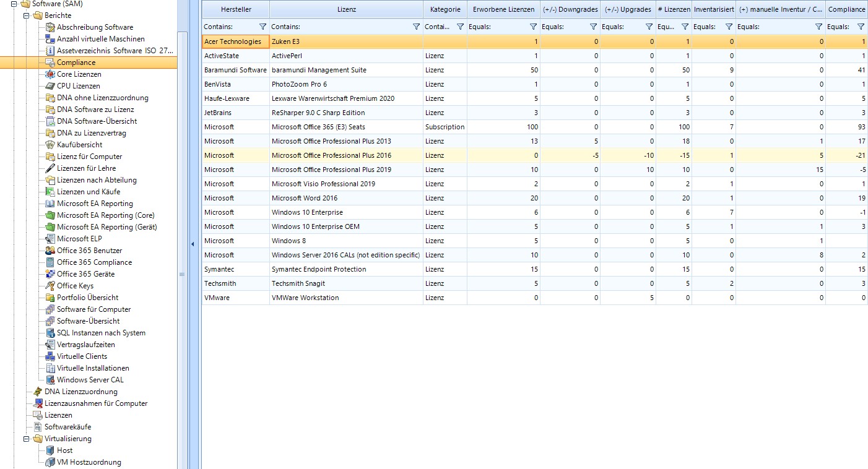This screenshot has width=868, height=469.
Task: Select Microsoft Office 365 (E3) Seats row
Action: coord(535,127)
